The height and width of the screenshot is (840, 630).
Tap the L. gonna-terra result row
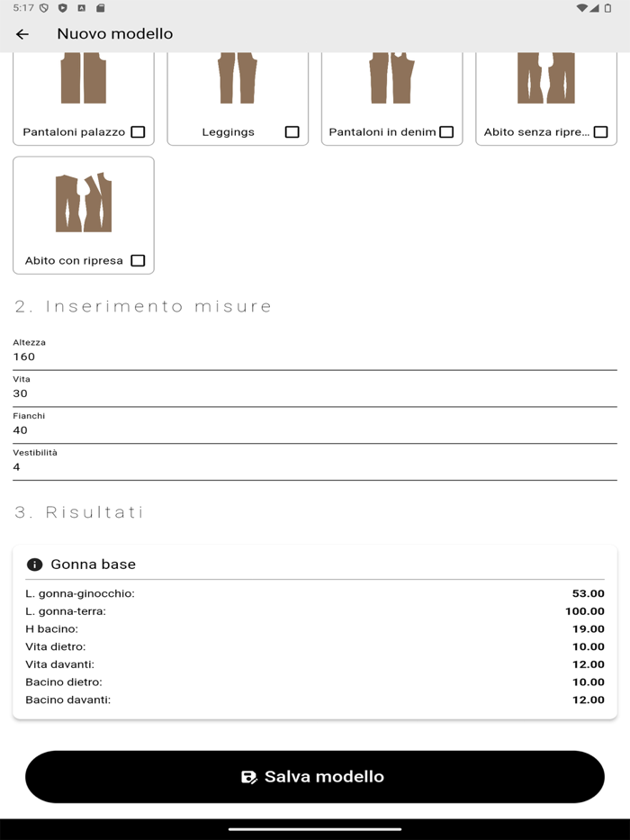click(315, 611)
